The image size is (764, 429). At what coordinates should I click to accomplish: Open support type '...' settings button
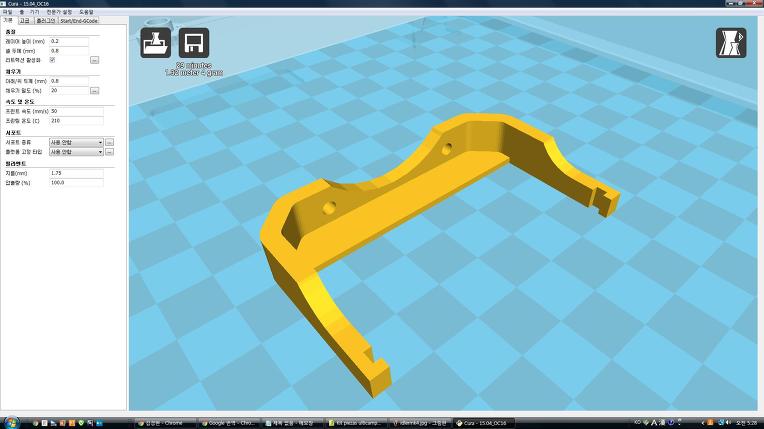pos(110,142)
